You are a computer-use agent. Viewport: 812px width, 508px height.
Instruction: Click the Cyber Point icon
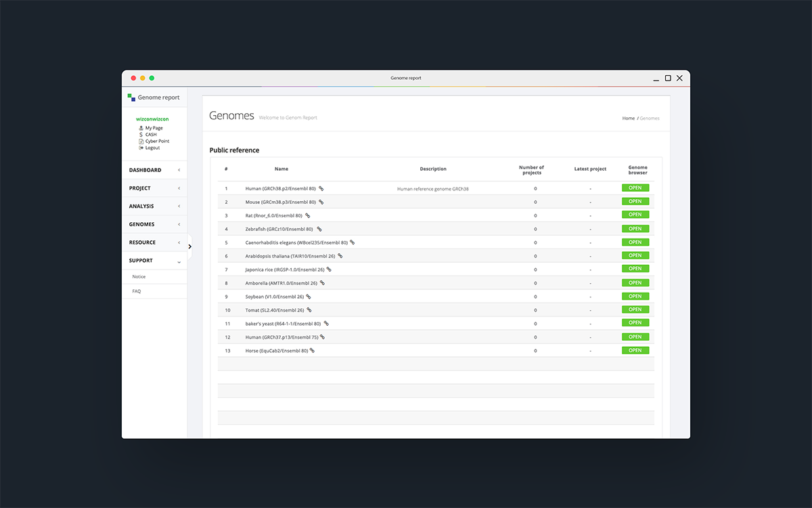(x=141, y=141)
